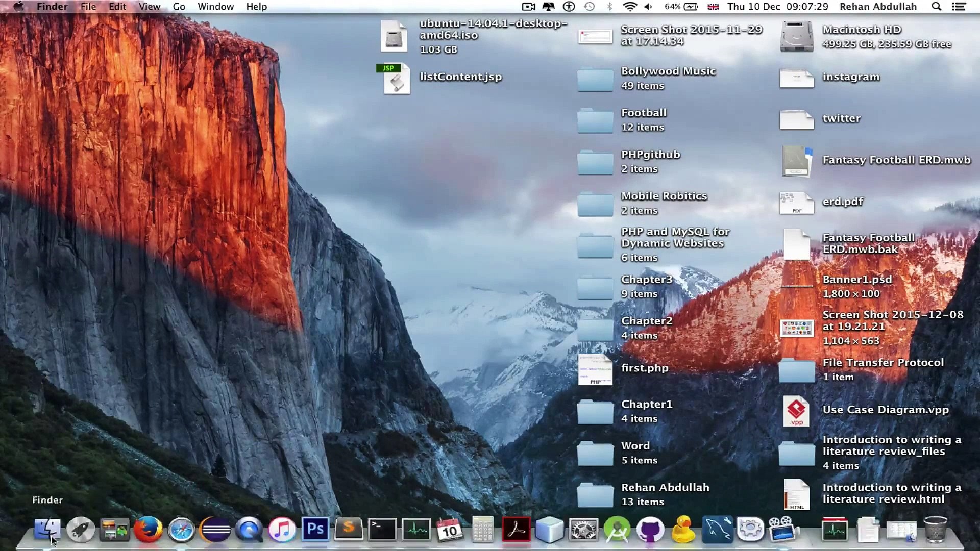The image size is (980, 551).
Task: Open the Apple menu
Action: [x=18, y=7]
